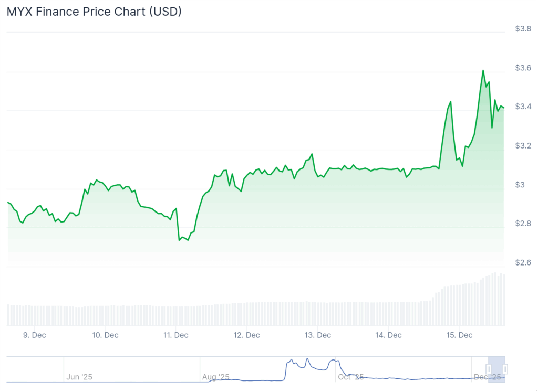Click the tallest volume bar below the chart
This screenshot has height=392, width=538.
coord(496,289)
